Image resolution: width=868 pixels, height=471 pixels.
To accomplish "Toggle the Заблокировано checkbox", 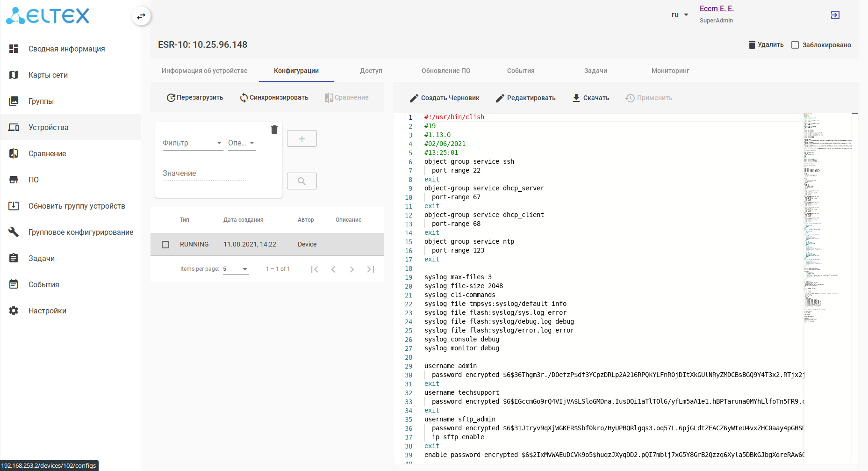I will (795, 45).
